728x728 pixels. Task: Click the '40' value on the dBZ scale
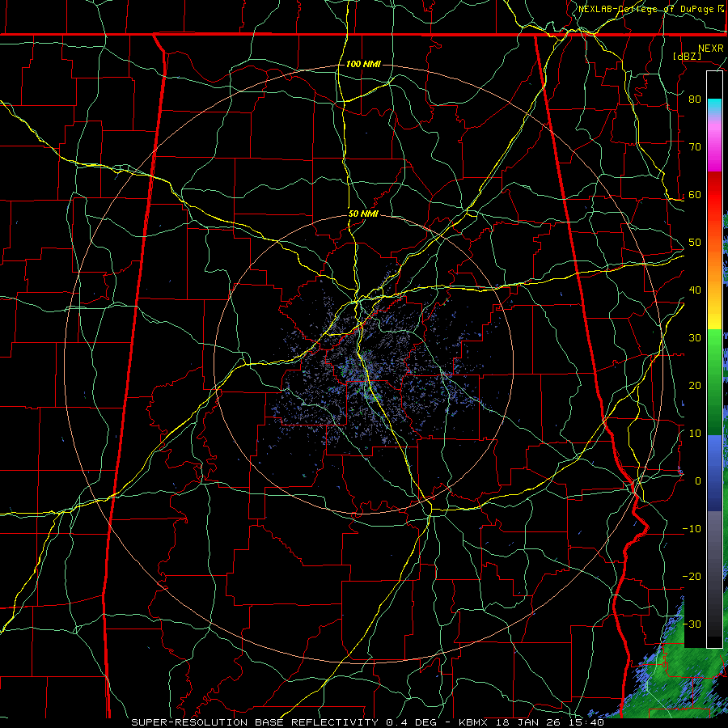click(695, 290)
